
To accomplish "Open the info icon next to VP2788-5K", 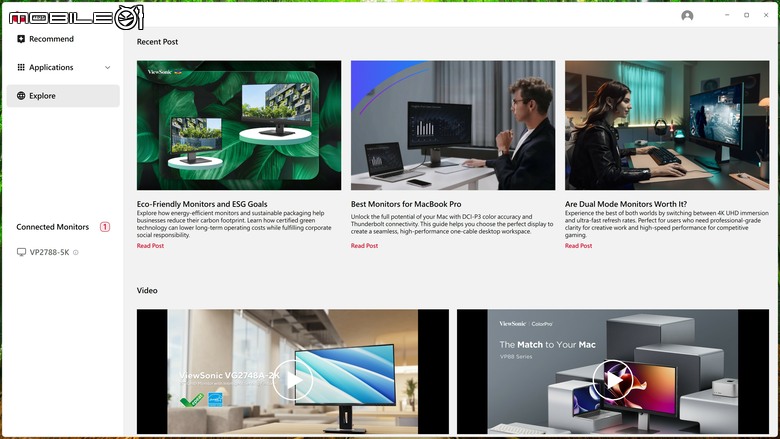I will 76,253.
